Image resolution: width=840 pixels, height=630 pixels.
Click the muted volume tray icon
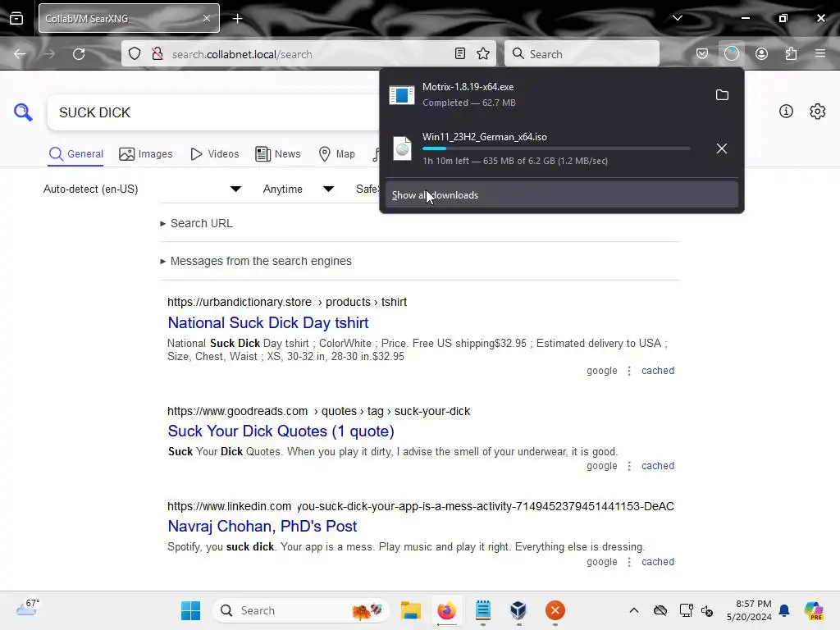click(x=707, y=610)
